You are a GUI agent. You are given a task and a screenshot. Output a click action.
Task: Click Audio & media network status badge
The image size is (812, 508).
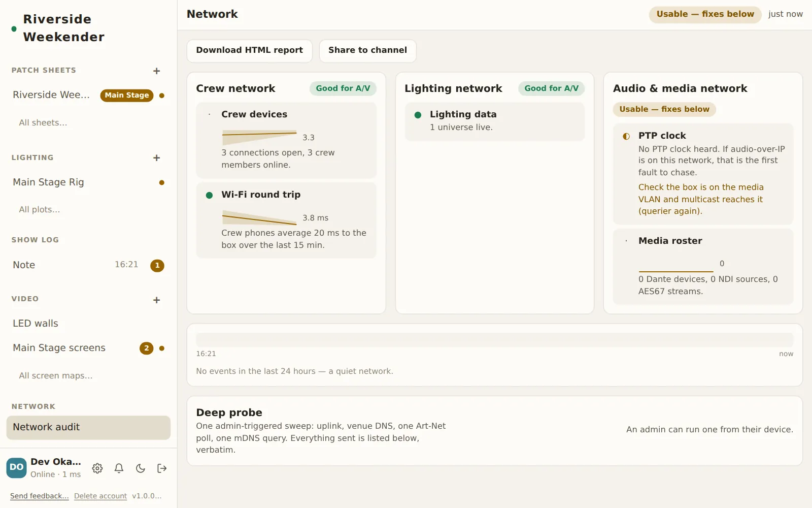(x=664, y=110)
